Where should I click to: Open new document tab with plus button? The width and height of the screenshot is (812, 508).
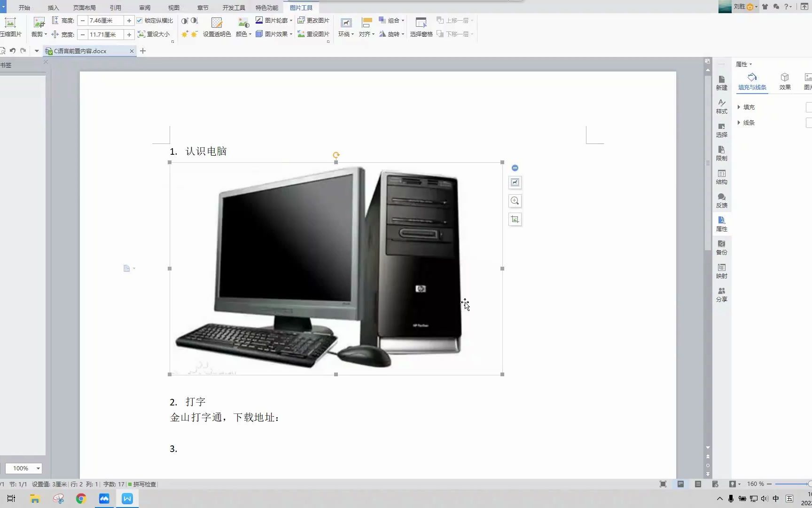pyautogui.click(x=143, y=51)
